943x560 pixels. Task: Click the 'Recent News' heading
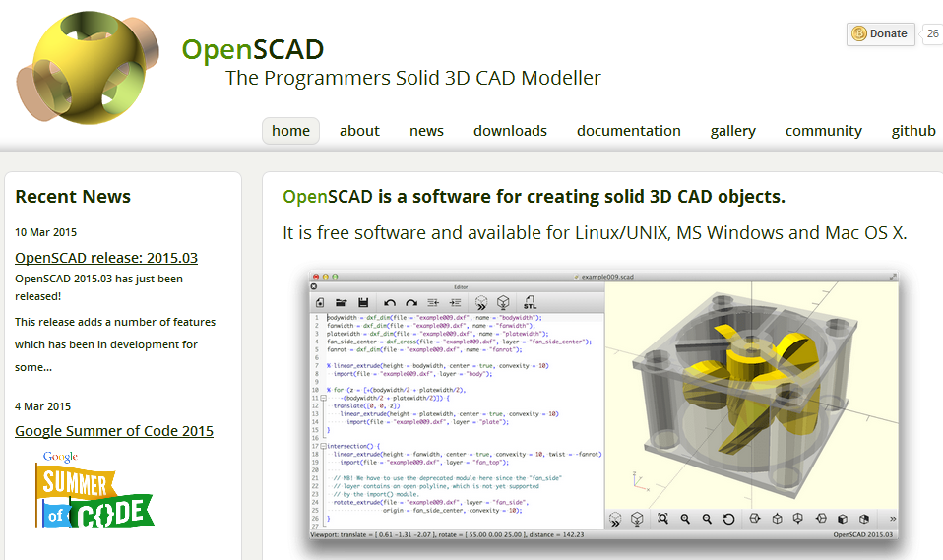point(73,197)
